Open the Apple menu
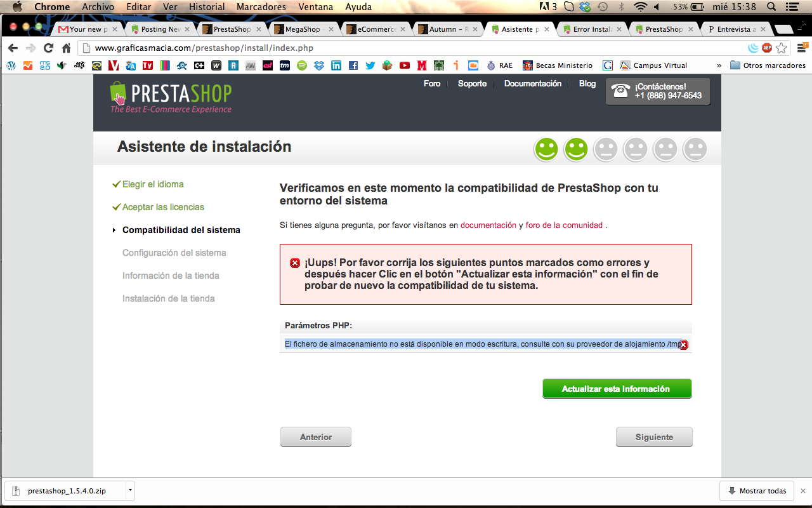 (16, 7)
